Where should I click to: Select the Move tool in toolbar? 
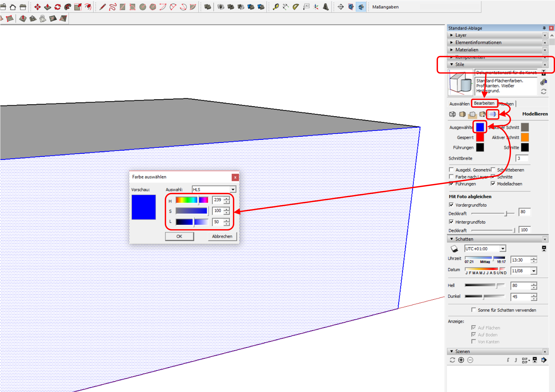(x=37, y=7)
